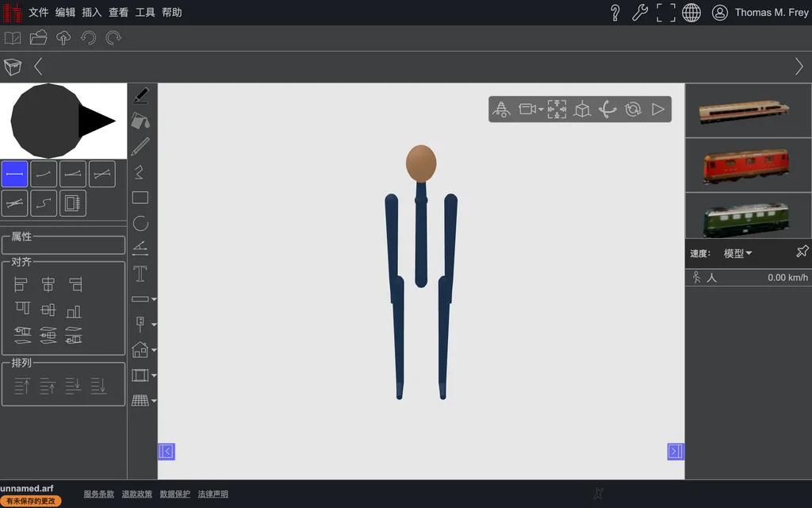Open the 服务条款 link
The width and height of the screenshot is (812, 508).
[x=98, y=494]
